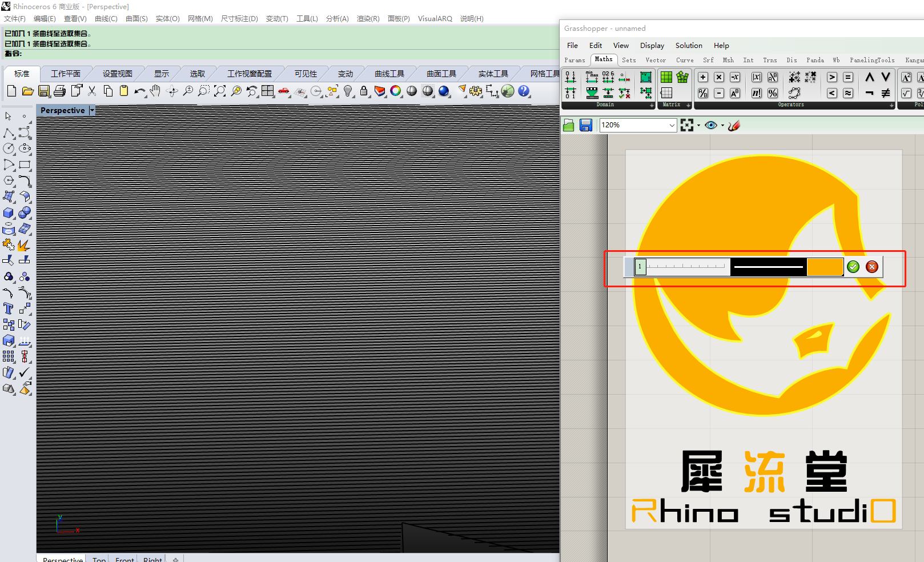Switch to the Params tab in Grasshopper
Viewport: 924px width, 562px height.
(x=575, y=60)
